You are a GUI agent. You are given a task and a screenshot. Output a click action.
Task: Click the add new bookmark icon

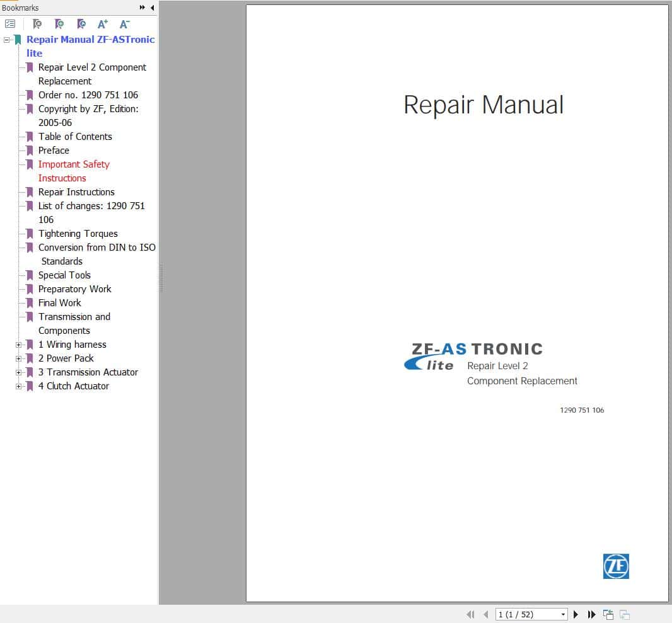[x=59, y=24]
